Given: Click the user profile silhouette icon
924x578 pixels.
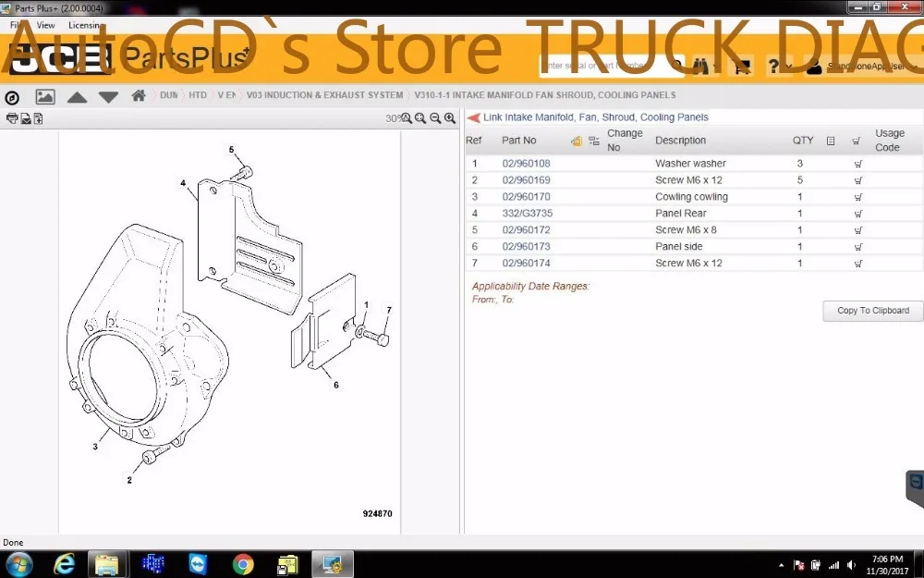Looking at the screenshot, I should click(814, 67).
